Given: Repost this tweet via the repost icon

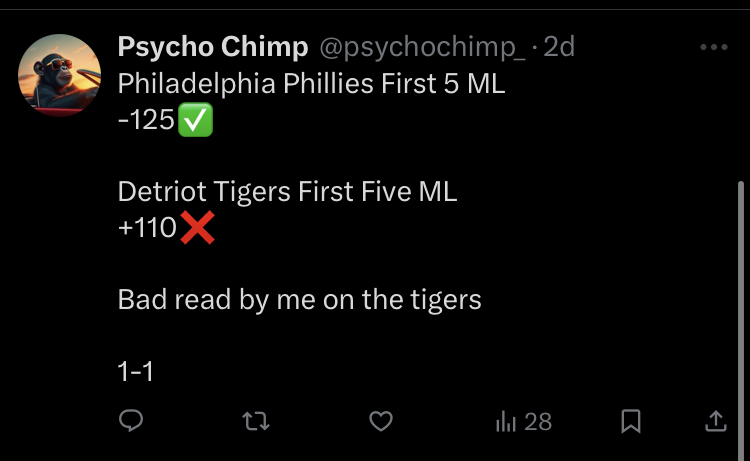Looking at the screenshot, I should pos(257,422).
